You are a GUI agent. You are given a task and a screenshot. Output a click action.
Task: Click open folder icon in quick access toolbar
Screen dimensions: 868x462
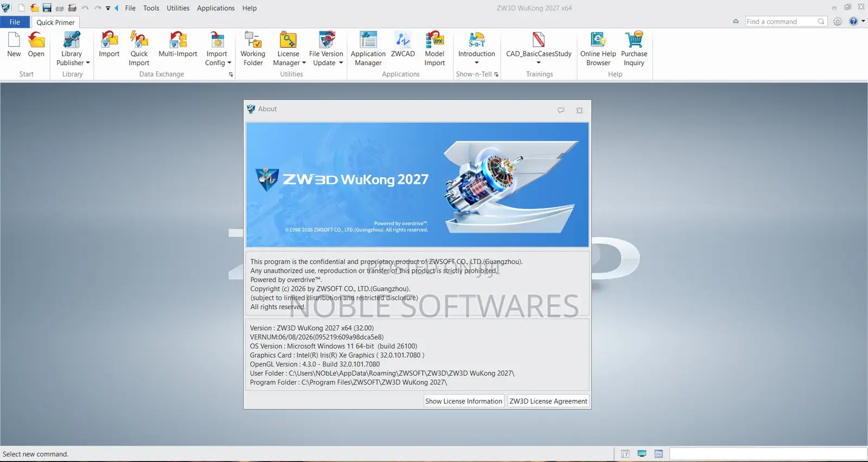tap(35, 8)
